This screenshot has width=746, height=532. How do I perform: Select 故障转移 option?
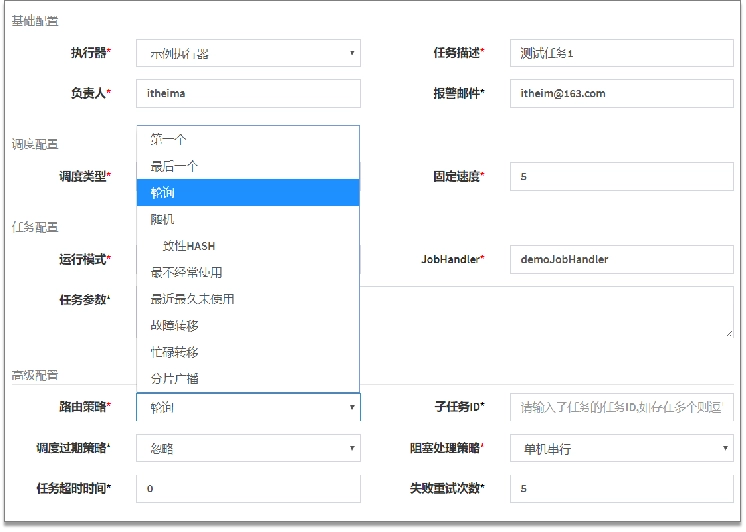tap(248, 326)
